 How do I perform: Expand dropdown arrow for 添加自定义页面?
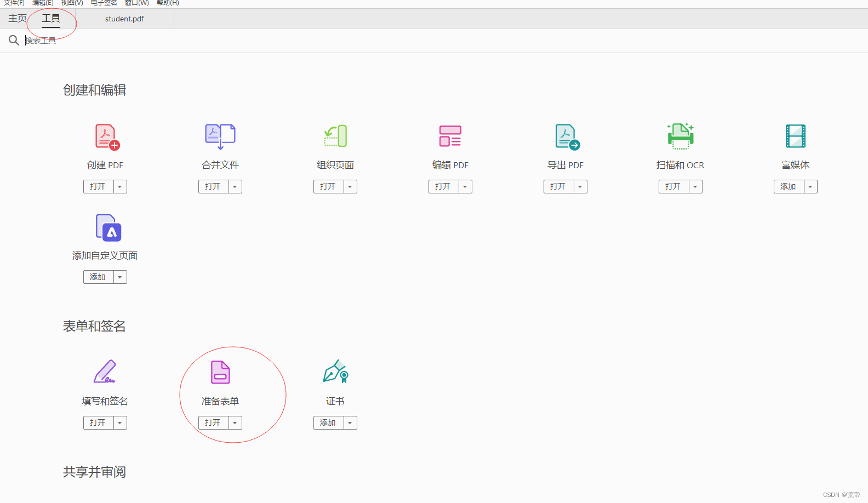click(120, 277)
